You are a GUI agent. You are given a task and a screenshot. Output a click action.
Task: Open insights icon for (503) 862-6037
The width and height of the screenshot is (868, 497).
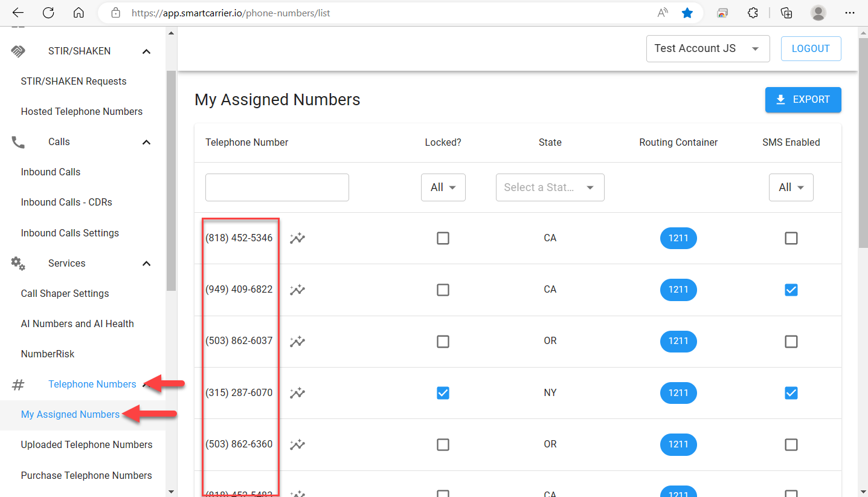tap(297, 341)
